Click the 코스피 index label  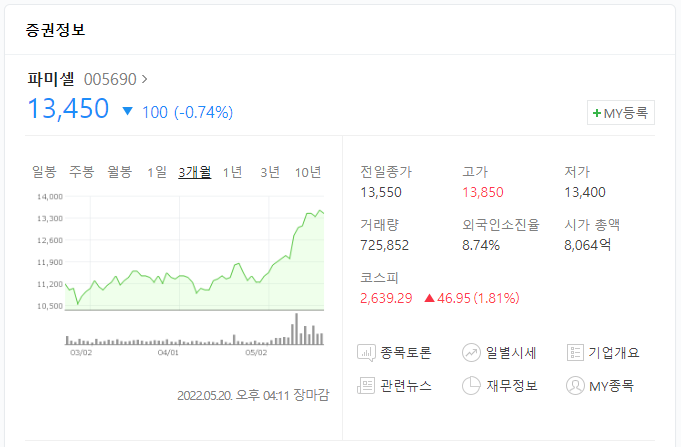[379, 276]
